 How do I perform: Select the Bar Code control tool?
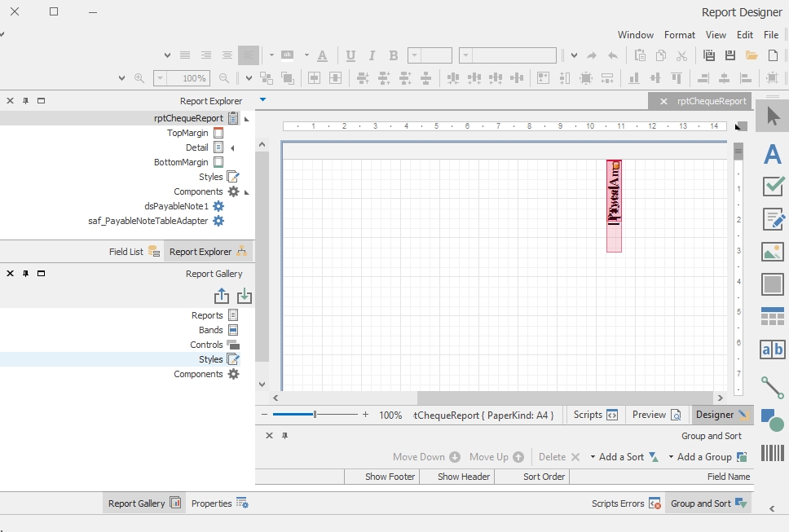tap(772, 453)
